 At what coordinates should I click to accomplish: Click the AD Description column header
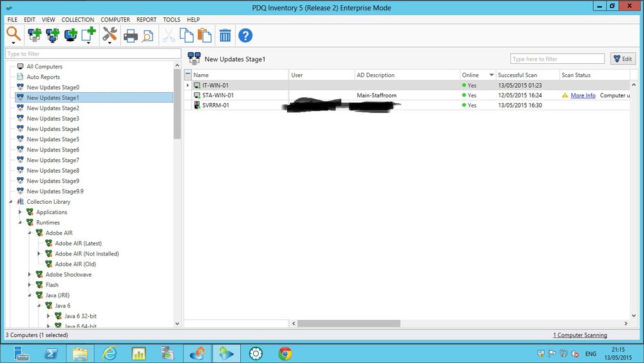click(407, 75)
